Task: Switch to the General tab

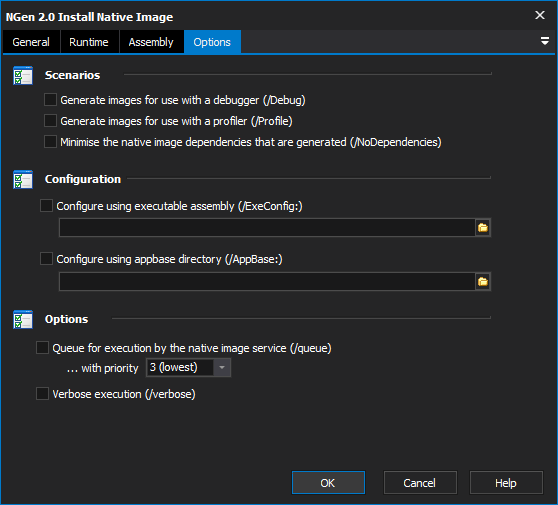Action: pyautogui.click(x=31, y=42)
